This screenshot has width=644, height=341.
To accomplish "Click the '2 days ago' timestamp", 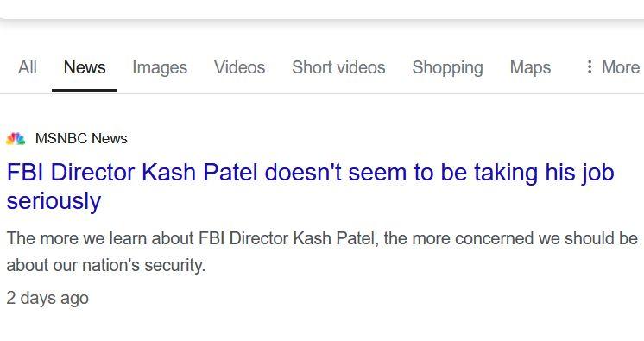I will (47, 298).
